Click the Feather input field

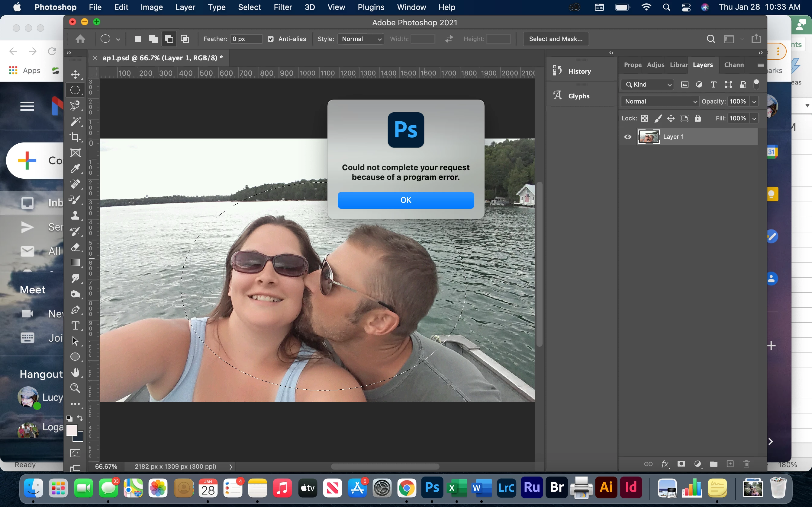point(246,39)
